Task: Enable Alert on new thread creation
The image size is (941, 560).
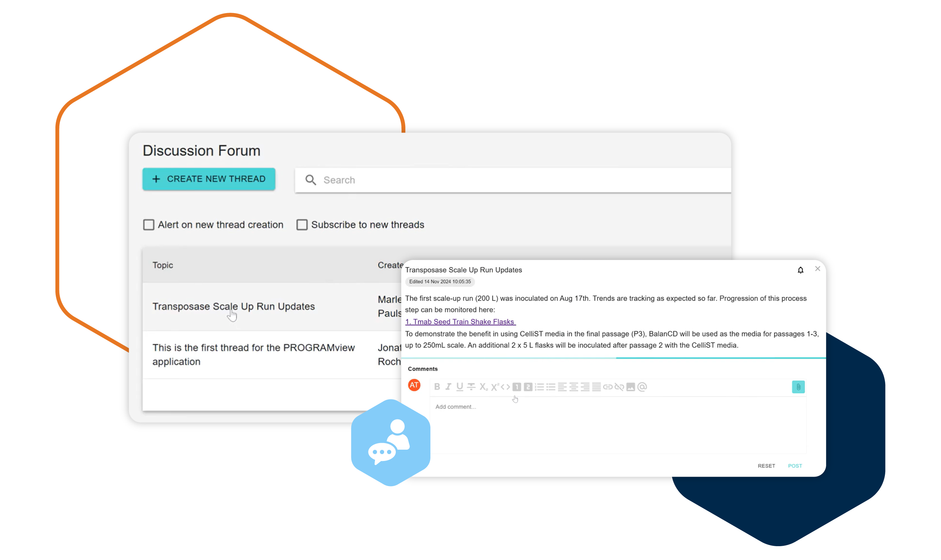Action: 148,225
